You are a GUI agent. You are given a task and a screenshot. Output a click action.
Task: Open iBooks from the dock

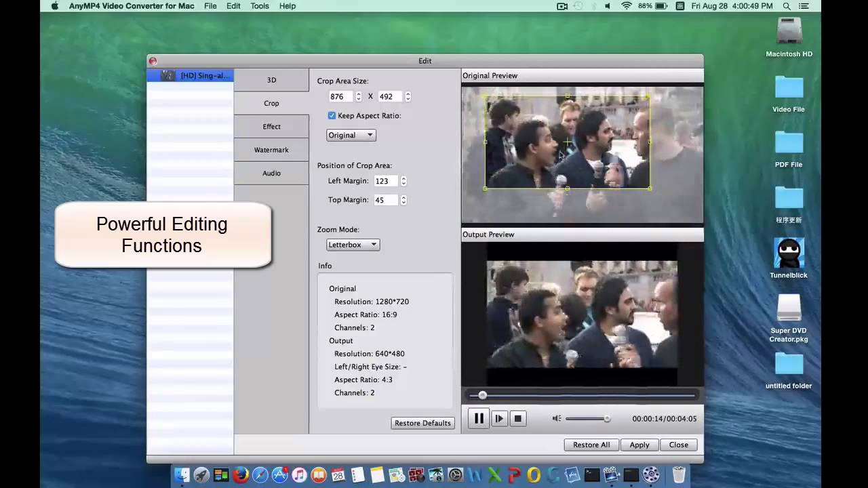319,475
